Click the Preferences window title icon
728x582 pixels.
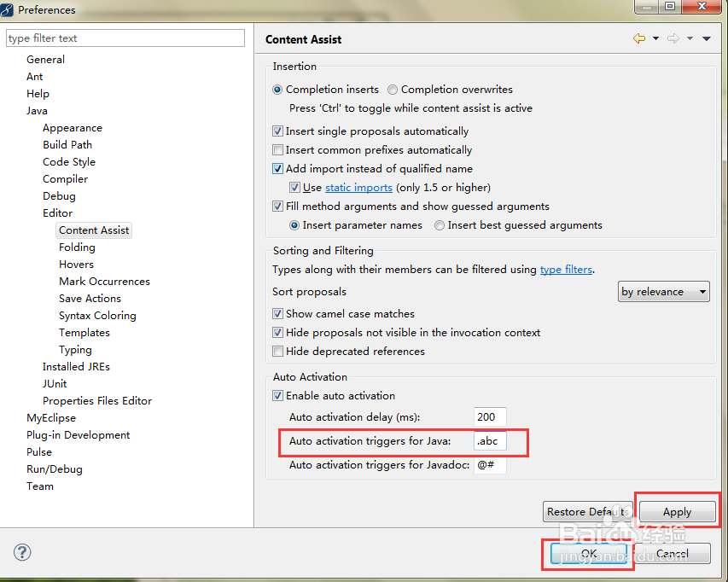coord(7,9)
